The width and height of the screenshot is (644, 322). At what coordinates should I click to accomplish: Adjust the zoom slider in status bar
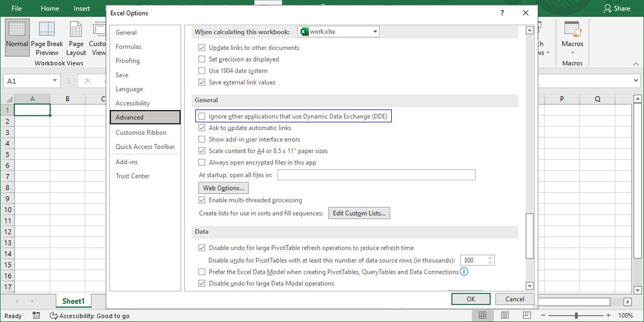point(576,316)
